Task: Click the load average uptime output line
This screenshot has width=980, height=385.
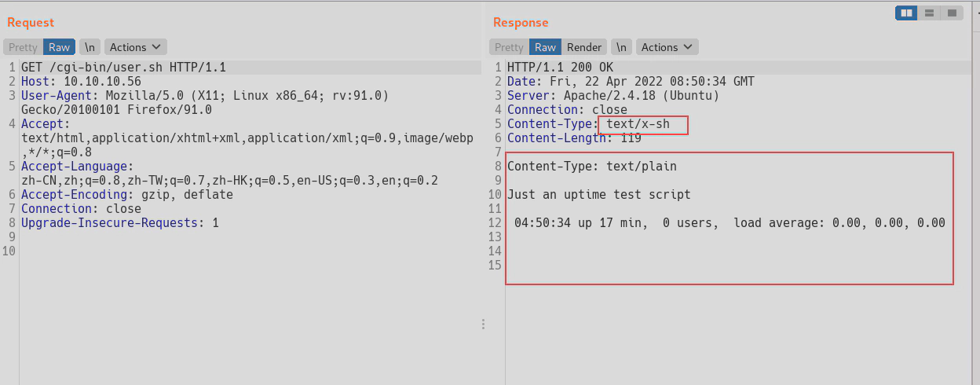Action: (730, 223)
